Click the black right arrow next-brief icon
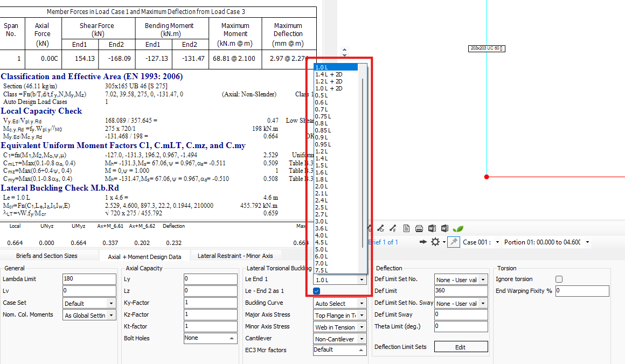 point(423,242)
